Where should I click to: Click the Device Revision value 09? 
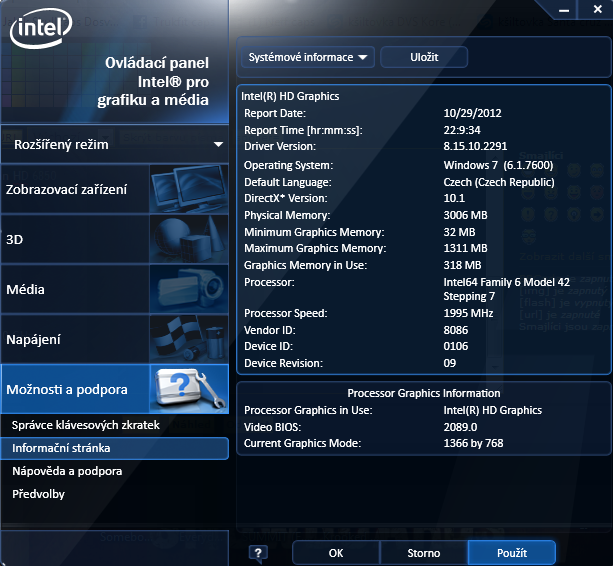click(450, 363)
